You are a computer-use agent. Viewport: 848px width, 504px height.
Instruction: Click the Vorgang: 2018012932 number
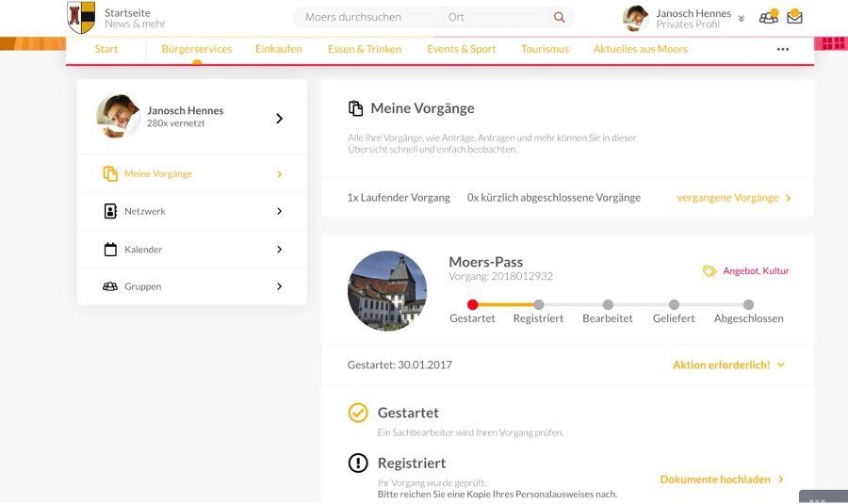(501, 276)
